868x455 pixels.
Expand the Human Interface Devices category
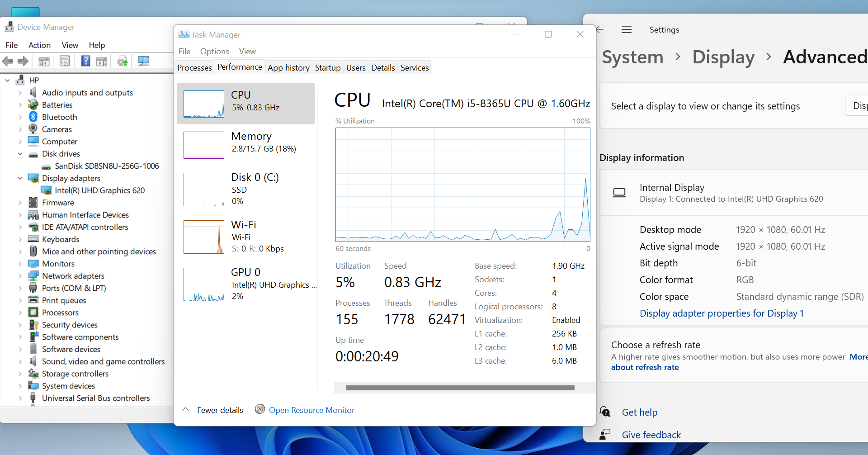coord(20,214)
